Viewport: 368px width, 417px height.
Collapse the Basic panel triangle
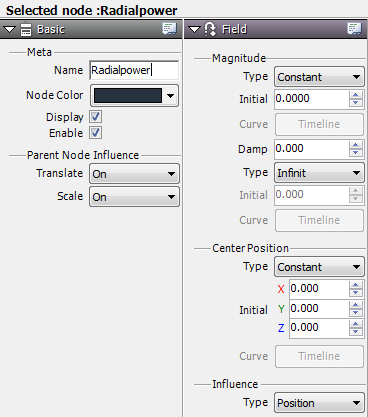pos(9,30)
